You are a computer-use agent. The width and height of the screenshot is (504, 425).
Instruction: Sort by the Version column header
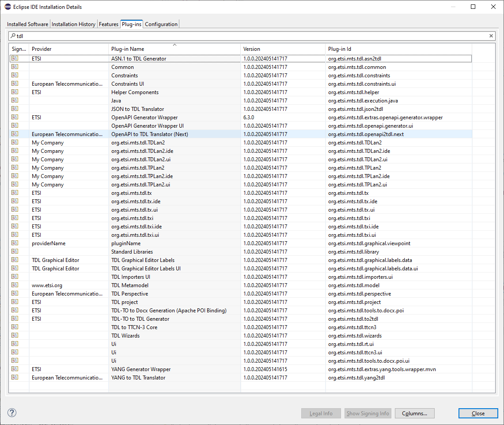pos(283,49)
